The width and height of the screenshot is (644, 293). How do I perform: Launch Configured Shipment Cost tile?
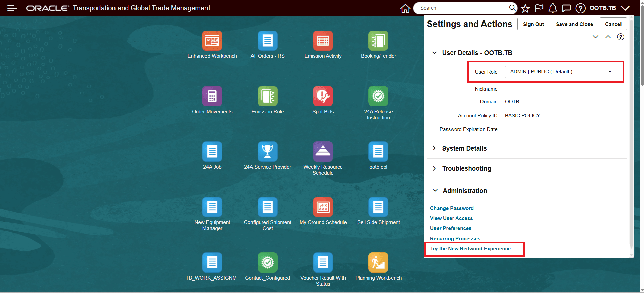268,207
